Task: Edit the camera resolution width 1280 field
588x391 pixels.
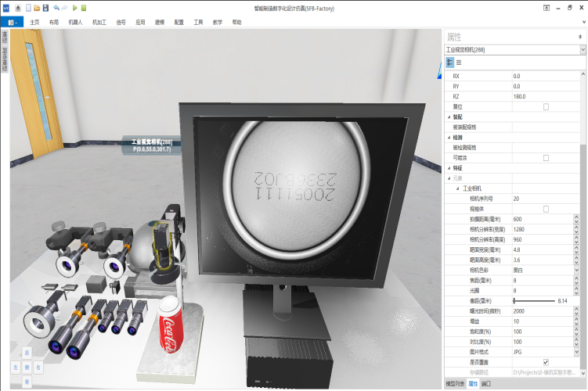Action: [x=543, y=229]
